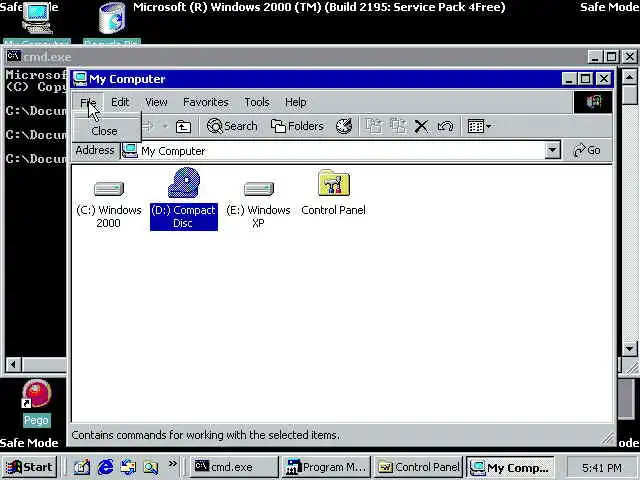This screenshot has height=480, width=640.
Task: Click the Up folder toolbar icon
Action: tap(183, 127)
